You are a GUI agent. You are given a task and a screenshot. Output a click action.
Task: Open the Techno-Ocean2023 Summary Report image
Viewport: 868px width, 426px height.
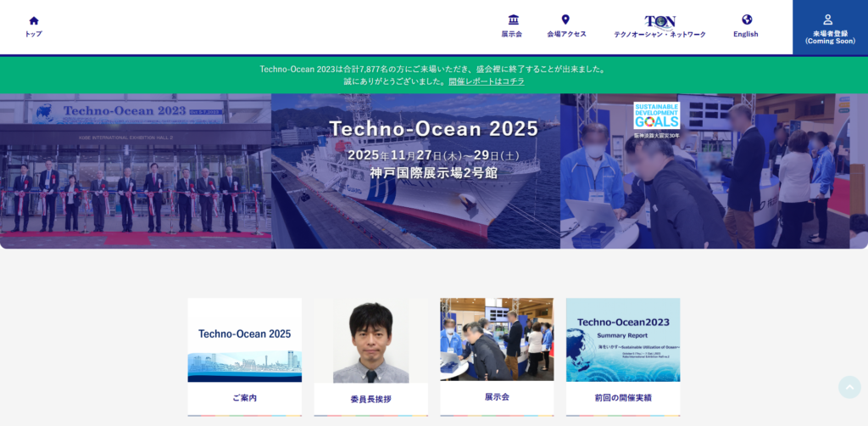tap(623, 339)
